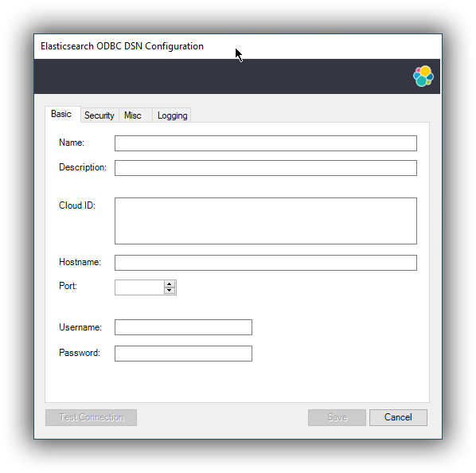Click the Password label
Screen dimensions: 476x473
coord(80,353)
